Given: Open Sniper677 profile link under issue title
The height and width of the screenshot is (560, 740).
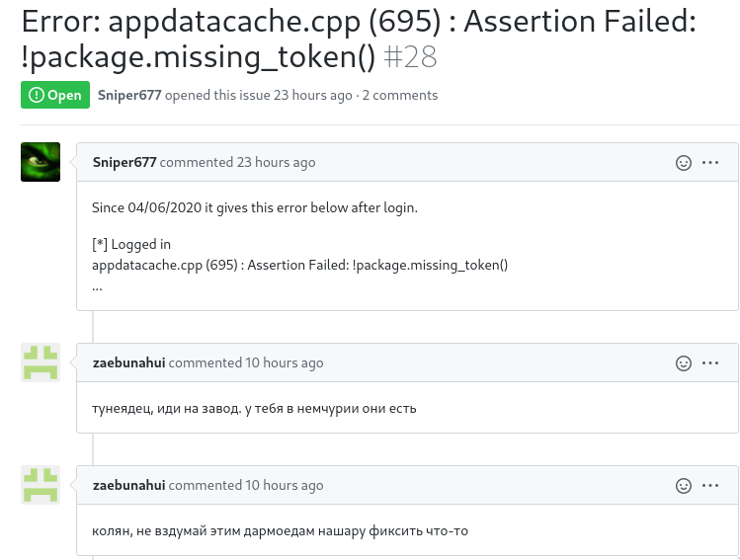Looking at the screenshot, I should pos(129,95).
